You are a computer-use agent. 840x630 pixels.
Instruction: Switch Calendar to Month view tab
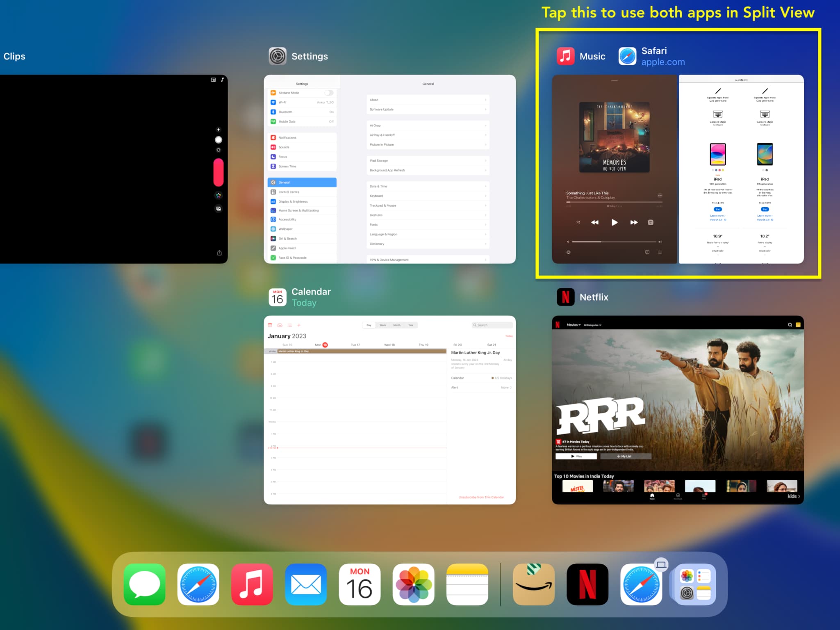coord(397,325)
